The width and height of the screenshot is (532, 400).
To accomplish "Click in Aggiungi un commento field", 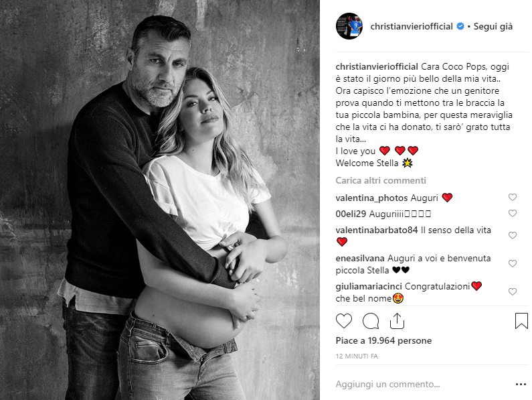I will 422,385.
